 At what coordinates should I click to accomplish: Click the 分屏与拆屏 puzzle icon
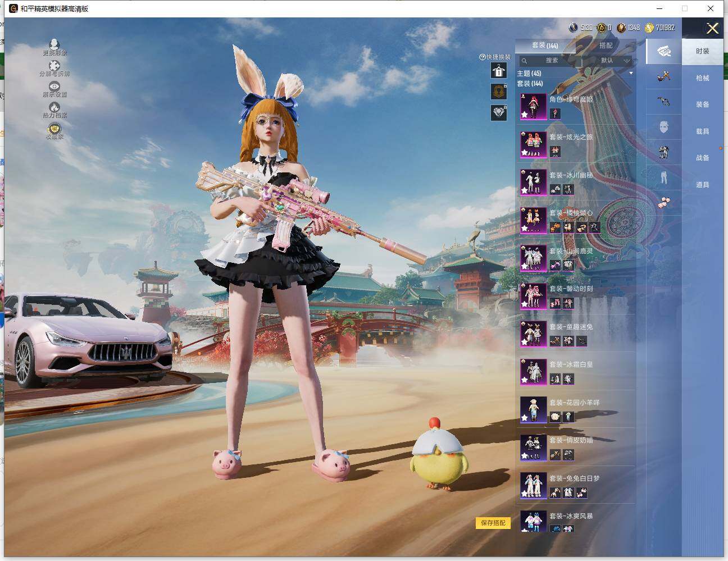pyautogui.click(x=54, y=66)
